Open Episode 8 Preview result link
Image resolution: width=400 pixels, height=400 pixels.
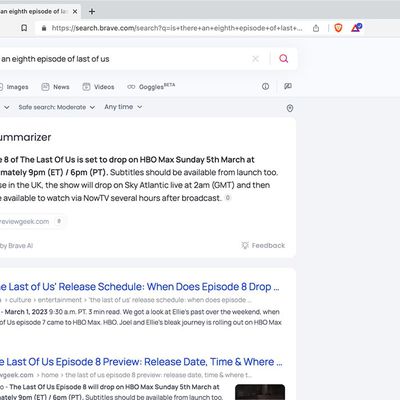(141, 362)
